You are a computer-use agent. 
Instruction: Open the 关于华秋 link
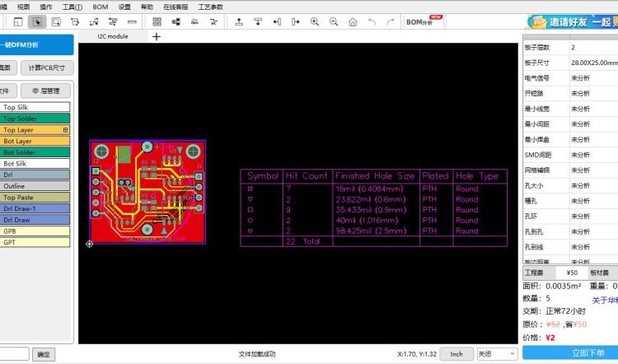[605, 301]
